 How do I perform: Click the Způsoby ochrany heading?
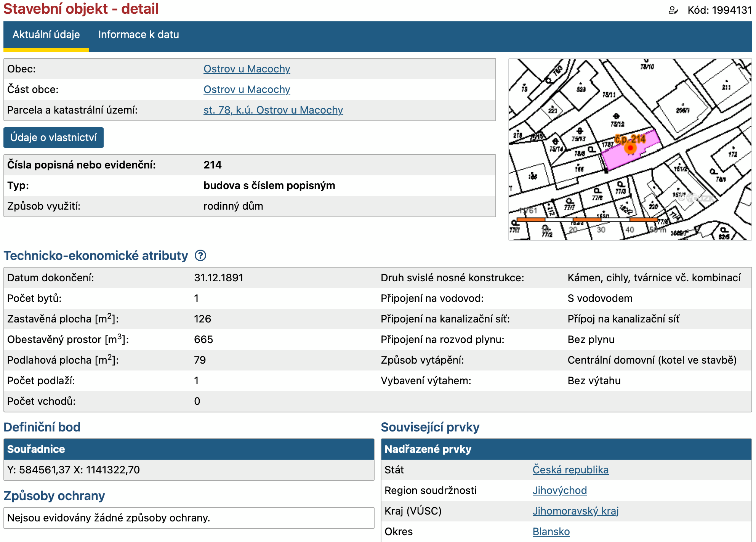[54, 496]
